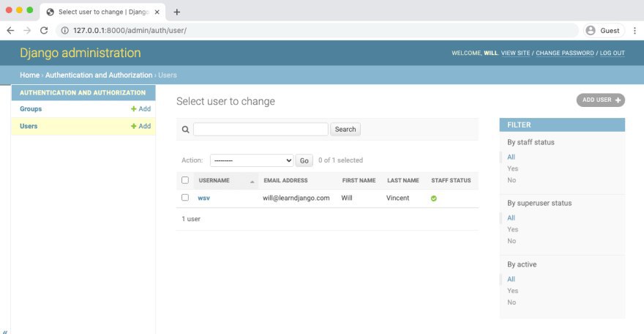Open Chrome three-dot menu
The height and width of the screenshot is (334, 644).
[x=634, y=31]
